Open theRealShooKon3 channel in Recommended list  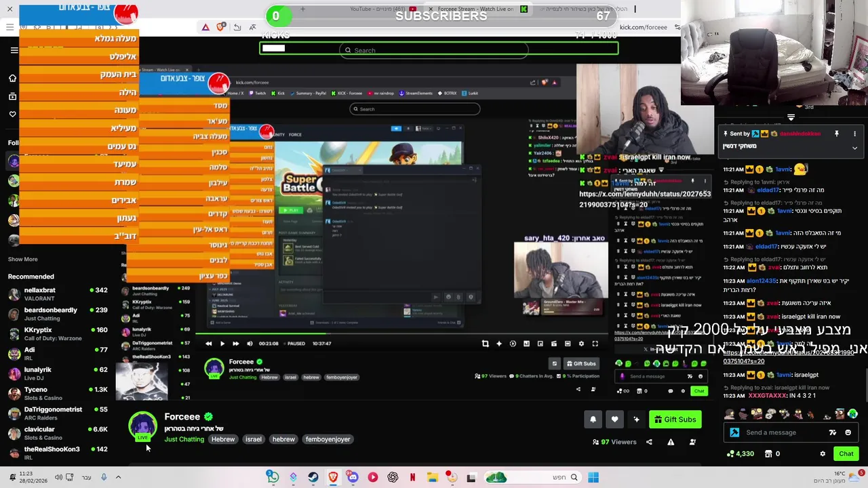click(x=58, y=453)
